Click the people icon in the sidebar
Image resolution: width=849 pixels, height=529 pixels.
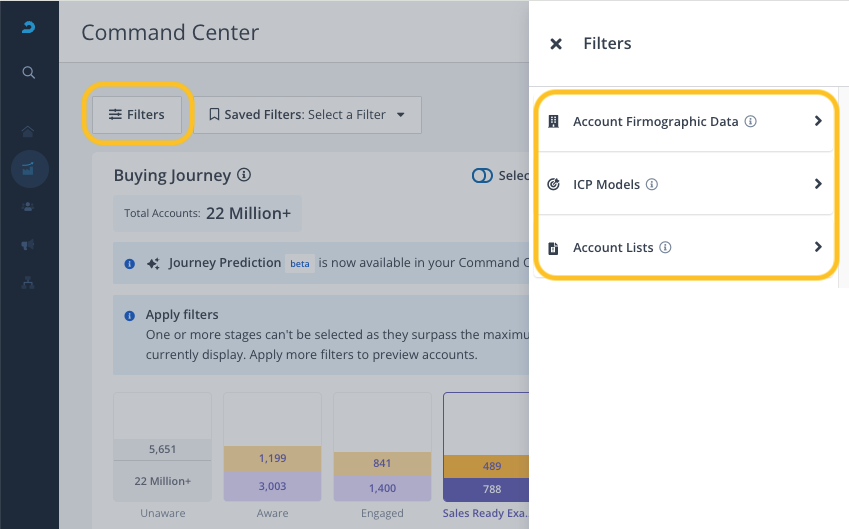[29, 207]
